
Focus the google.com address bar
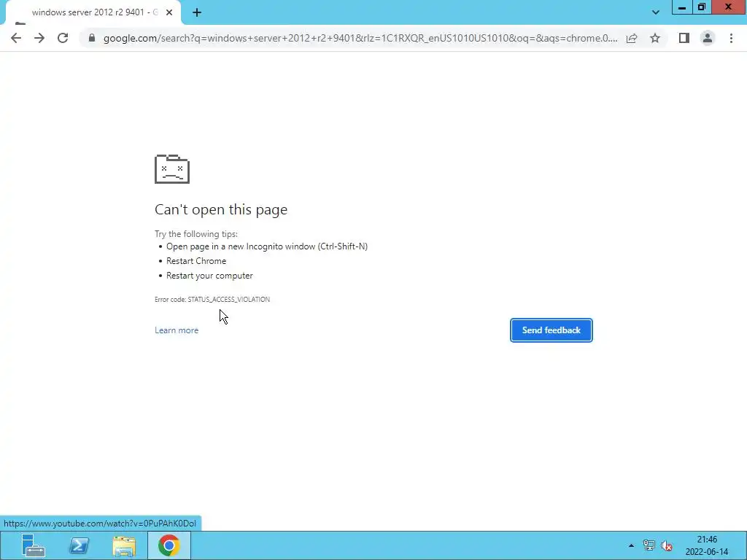360,38
